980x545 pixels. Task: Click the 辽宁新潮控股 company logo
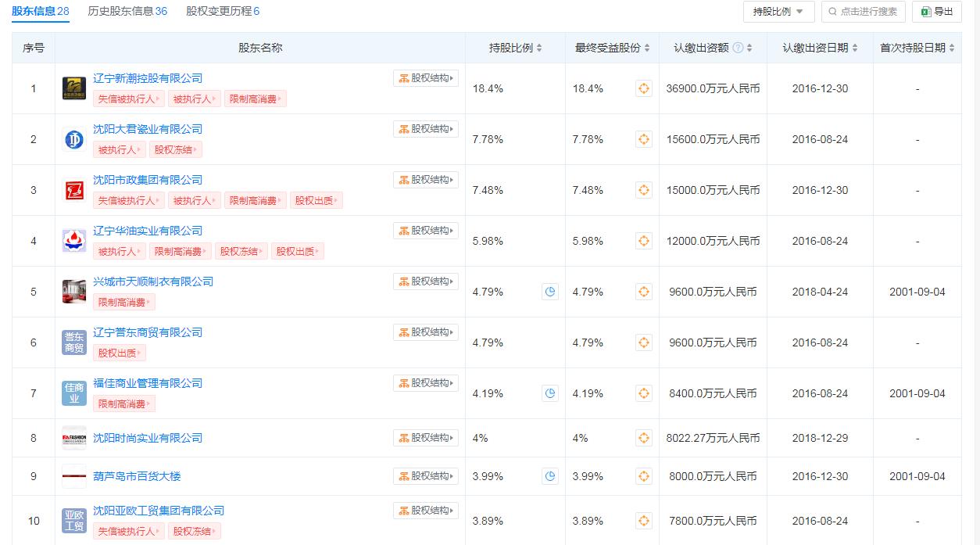73,85
